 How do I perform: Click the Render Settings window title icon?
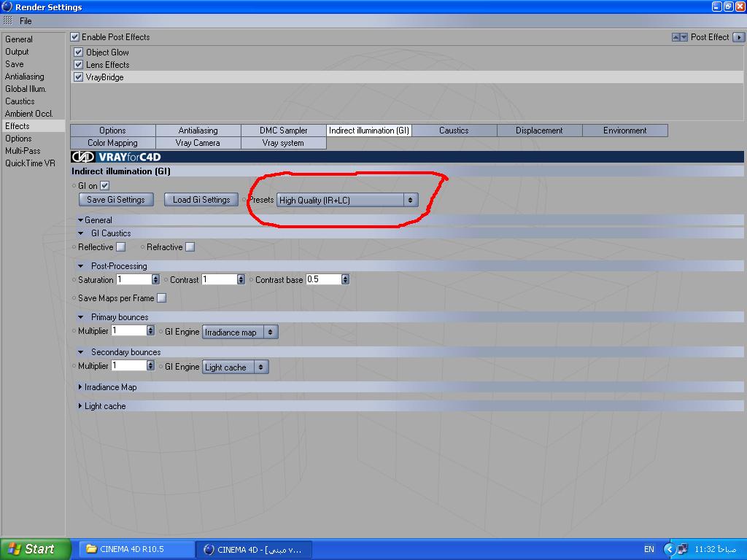(7, 7)
